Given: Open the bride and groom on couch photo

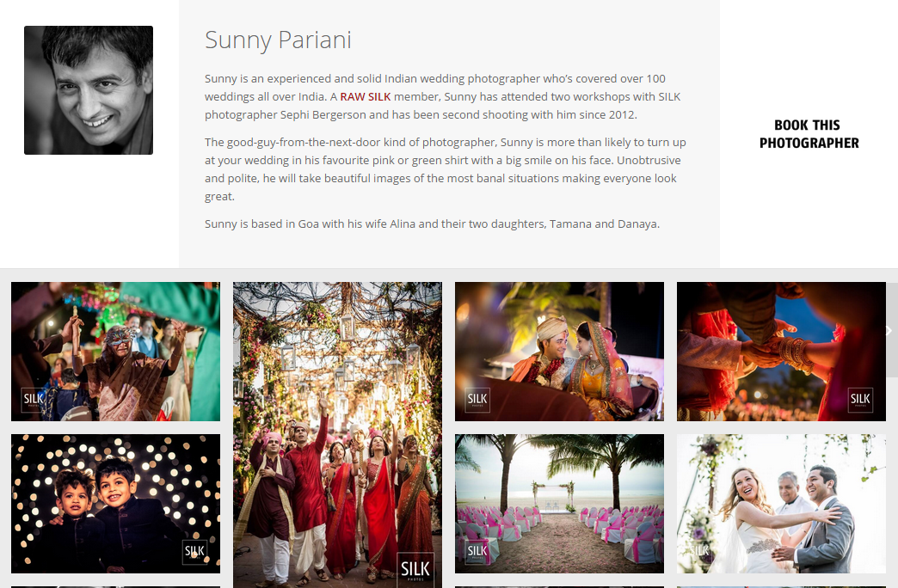Looking at the screenshot, I should (x=560, y=352).
